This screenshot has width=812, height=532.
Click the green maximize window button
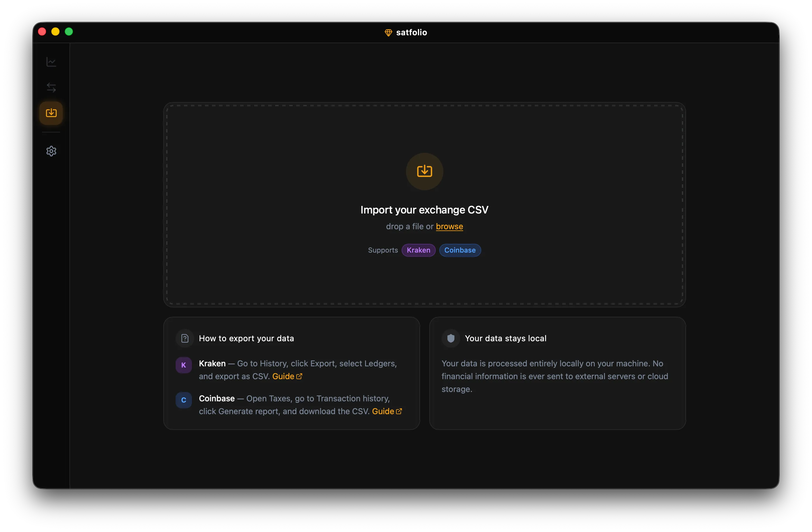coord(69,32)
